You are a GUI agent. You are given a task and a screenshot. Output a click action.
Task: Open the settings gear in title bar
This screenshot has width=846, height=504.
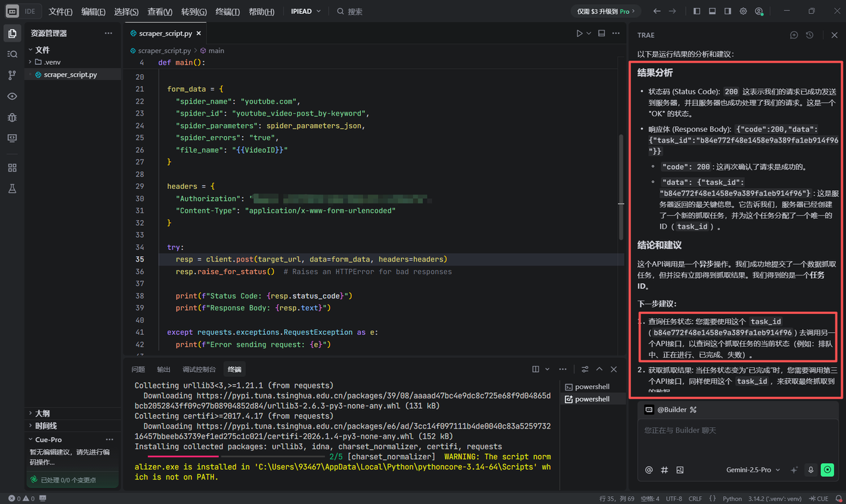pos(744,11)
